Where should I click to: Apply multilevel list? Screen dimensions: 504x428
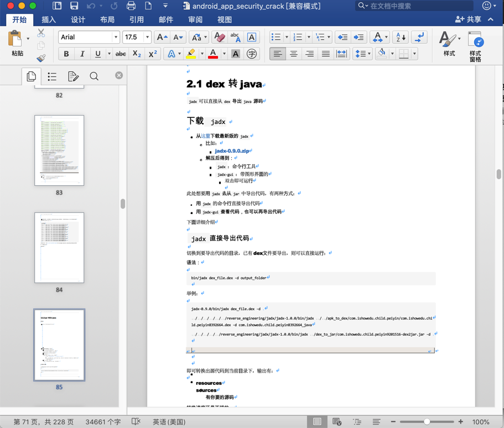tap(320, 37)
